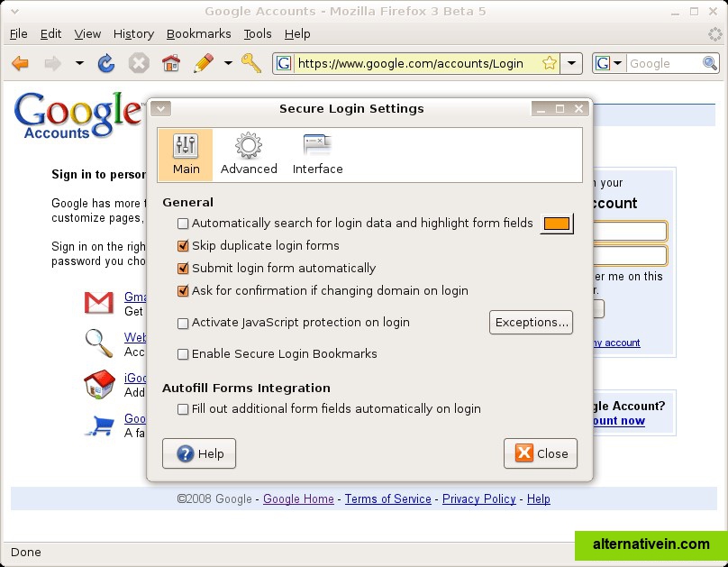
Task: Switch to the Interface settings tab
Action: coord(317,154)
